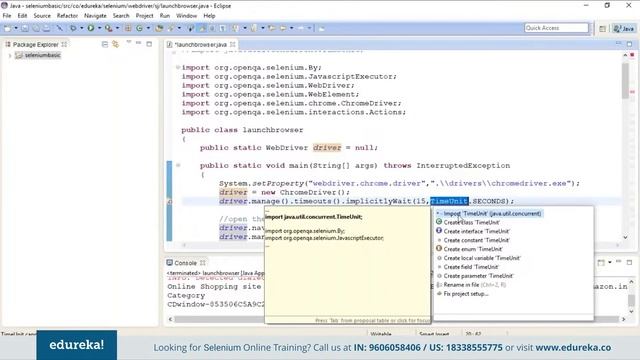Click the Debug bug icon in toolbar
This screenshot has height=360, width=640.
[73, 28]
